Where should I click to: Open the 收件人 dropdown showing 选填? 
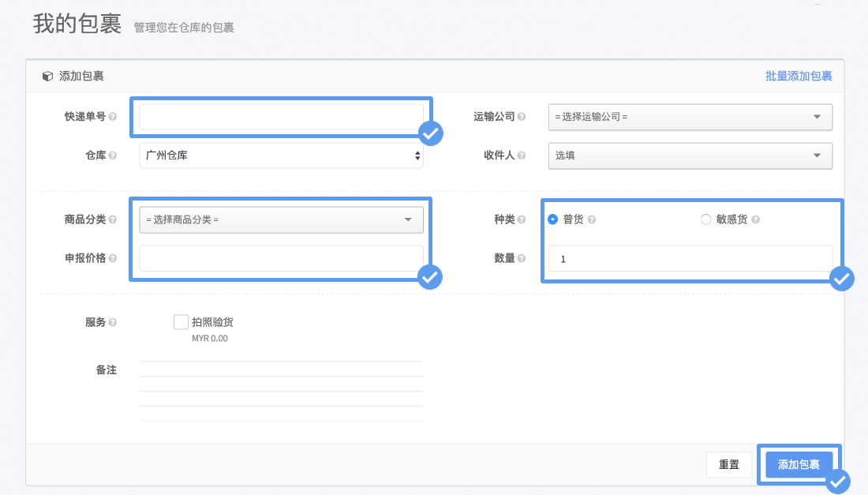click(690, 156)
